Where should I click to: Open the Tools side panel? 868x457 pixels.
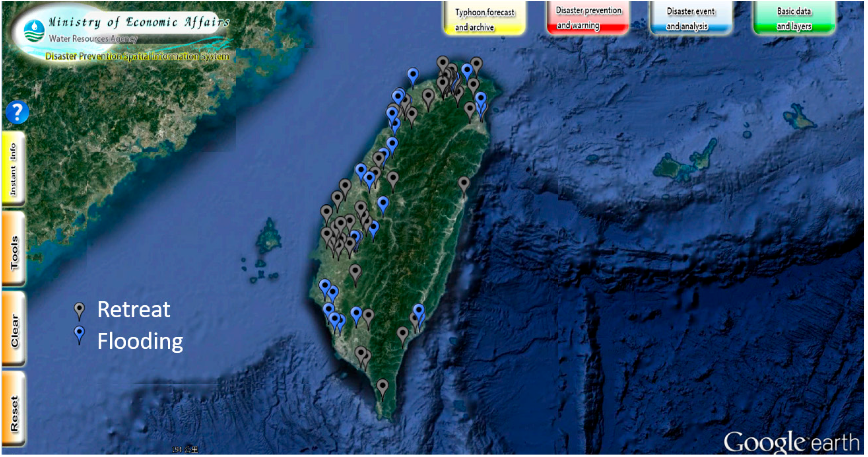pyautogui.click(x=13, y=249)
